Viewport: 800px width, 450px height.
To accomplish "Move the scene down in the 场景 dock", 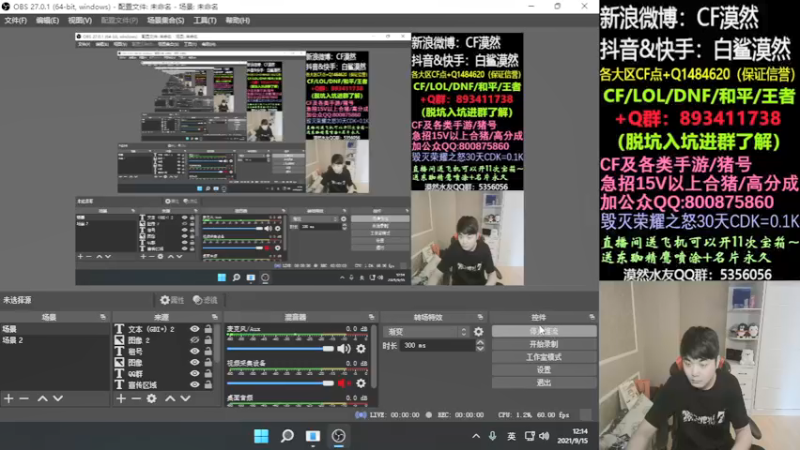I will (x=58, y=398).
